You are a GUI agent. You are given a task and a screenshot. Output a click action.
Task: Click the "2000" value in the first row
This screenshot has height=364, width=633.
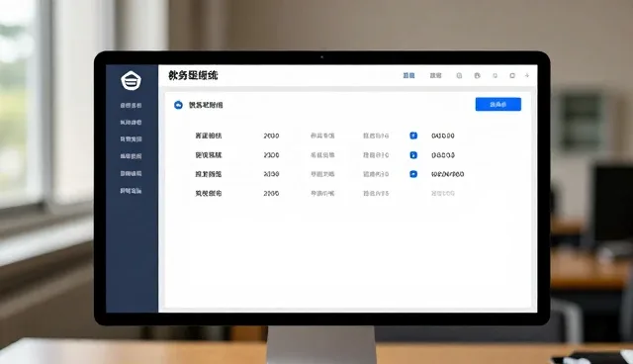pyautogui.click(x=271, y=136)
